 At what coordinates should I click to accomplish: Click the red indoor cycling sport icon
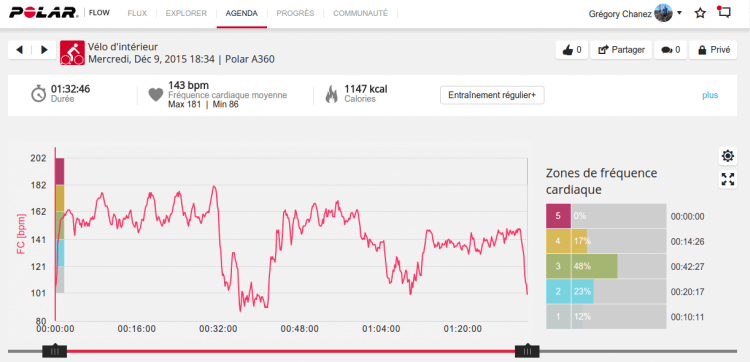point(72,53)
